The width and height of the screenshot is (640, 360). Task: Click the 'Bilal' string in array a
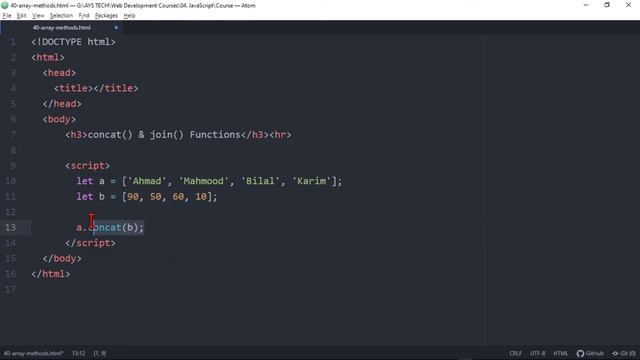pyautogui.click(x=260, y=181)
